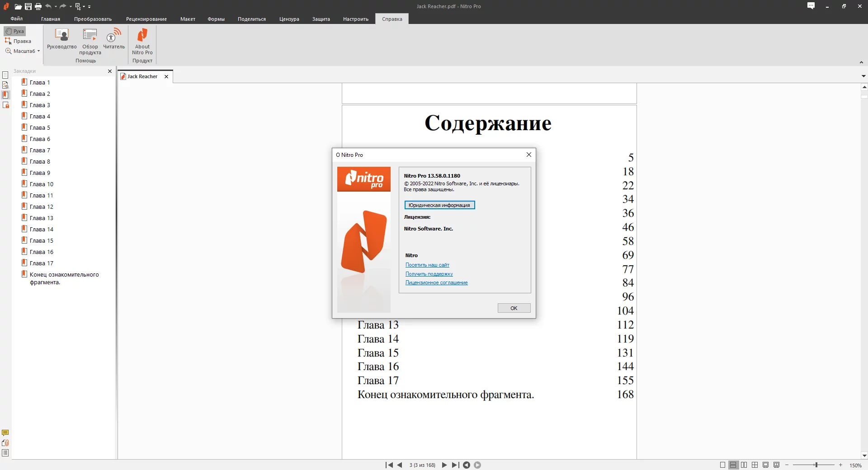The image size is (868, 470).
Task: Toggle the Рука hand tool
Action: pos(15,31)
